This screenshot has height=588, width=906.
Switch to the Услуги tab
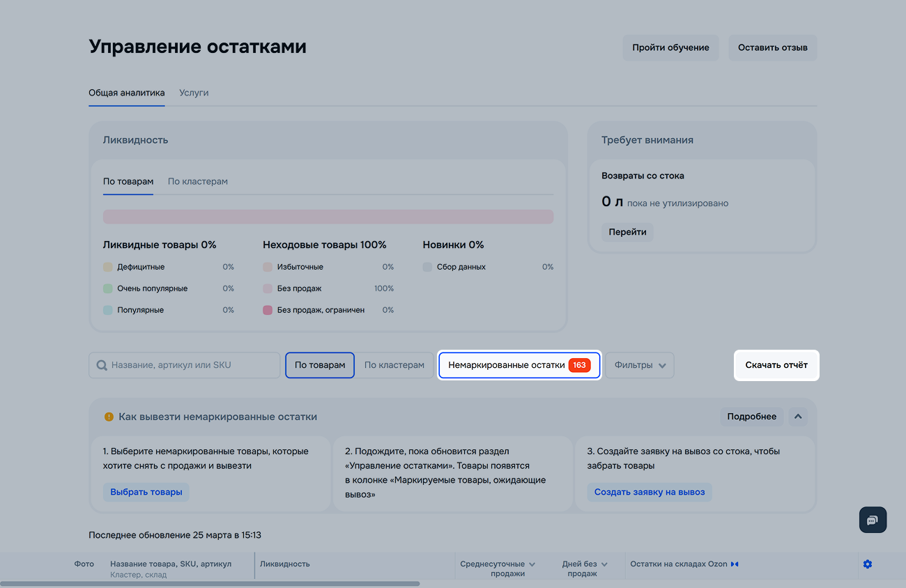point(194,93)
